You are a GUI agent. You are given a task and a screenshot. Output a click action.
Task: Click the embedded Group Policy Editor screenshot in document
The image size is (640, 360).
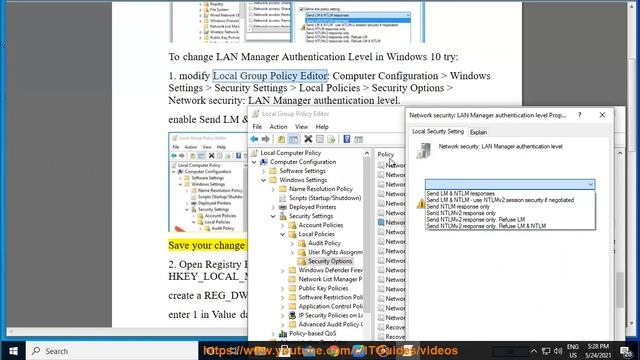pyautogui.click(x=208, y=182)
